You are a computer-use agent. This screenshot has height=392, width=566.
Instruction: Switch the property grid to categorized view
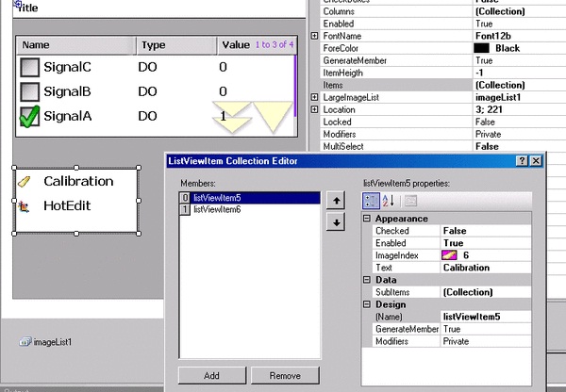373,200
